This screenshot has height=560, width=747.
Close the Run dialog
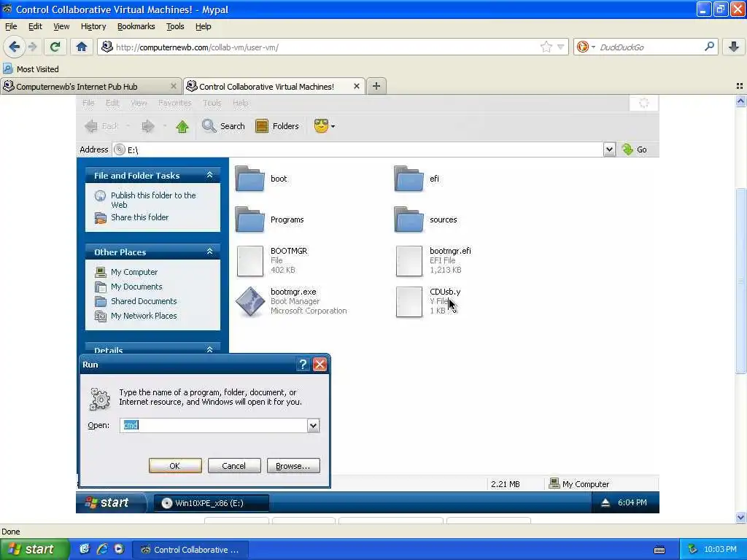320,365
